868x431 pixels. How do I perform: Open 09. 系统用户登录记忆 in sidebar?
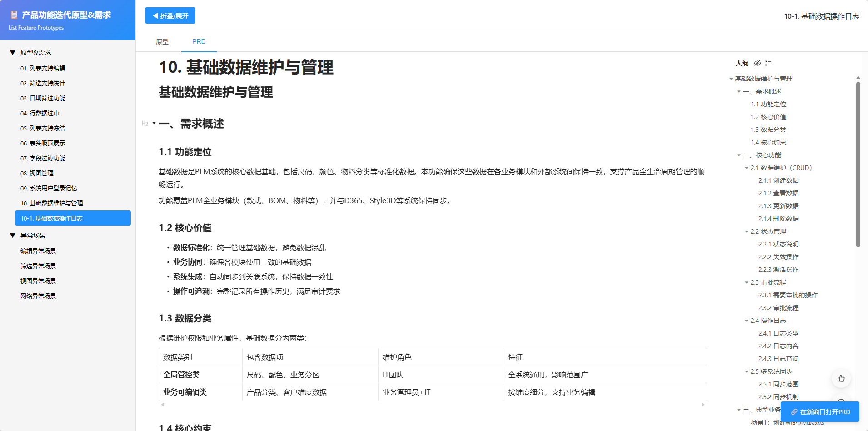49,188
